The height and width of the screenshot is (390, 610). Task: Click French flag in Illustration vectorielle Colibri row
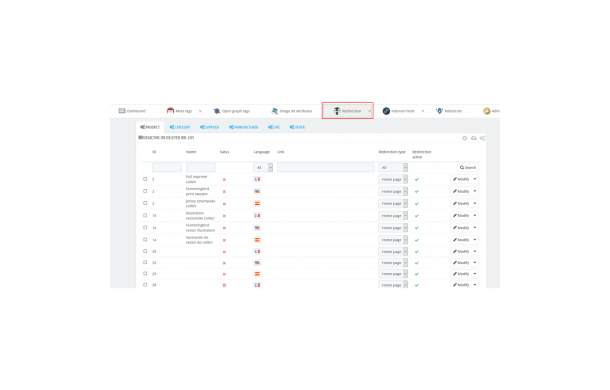[257, 215]
